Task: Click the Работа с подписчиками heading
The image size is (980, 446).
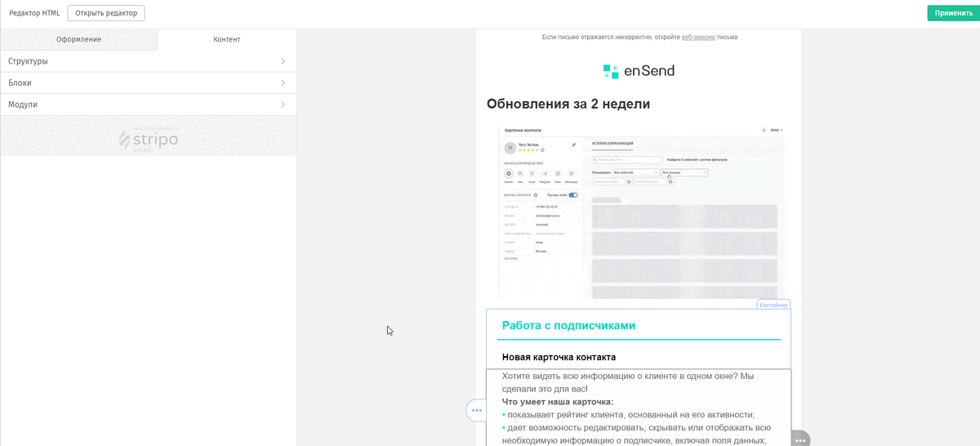Action: 568,325
